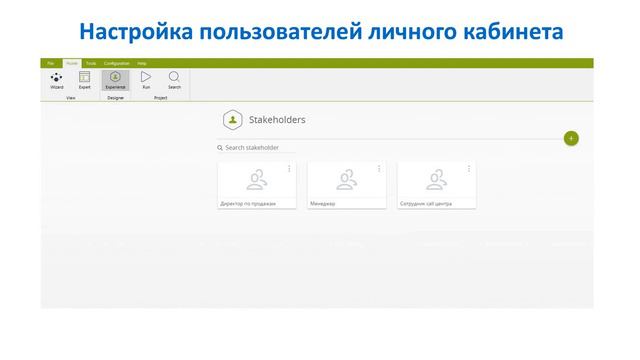Open the Configuration ribbon tab
The width and height of the screenshot is (640, 360).
coord(116,63)
